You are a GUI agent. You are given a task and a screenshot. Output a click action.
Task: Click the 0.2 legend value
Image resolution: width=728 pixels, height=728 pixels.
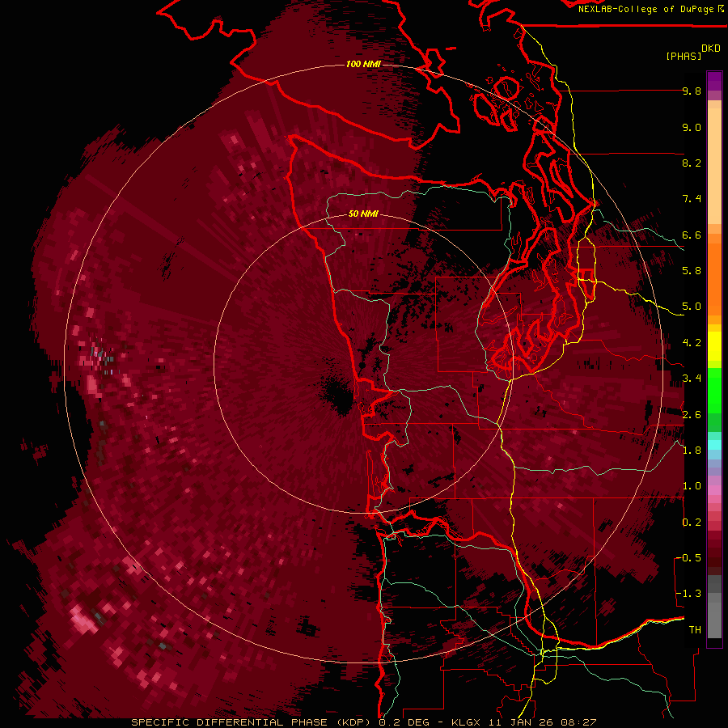click(x=692, y=523)
